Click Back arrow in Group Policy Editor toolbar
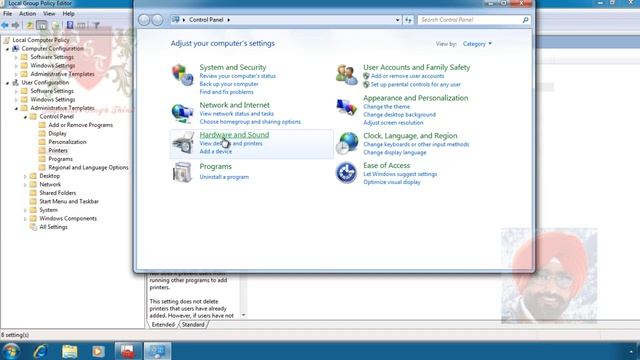The image size is (640, 360). click(5, 25)
